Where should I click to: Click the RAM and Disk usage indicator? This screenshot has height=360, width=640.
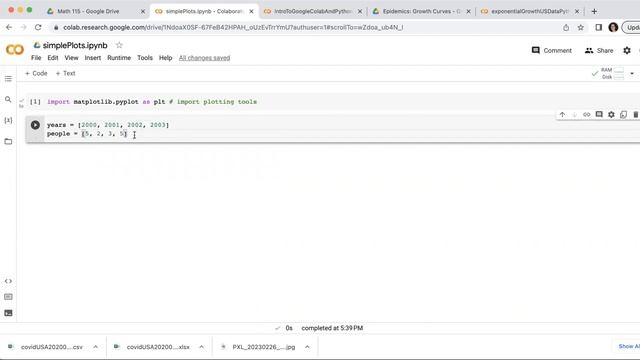click(x=613, y=73)
